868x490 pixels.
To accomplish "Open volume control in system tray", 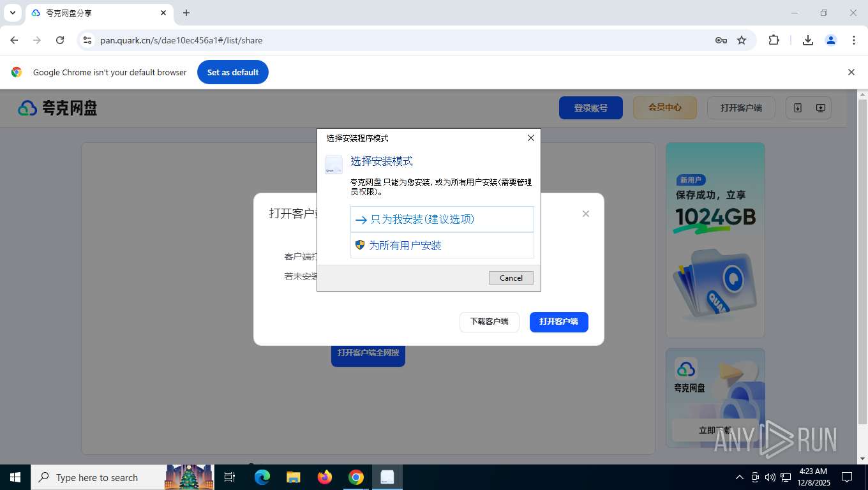I will [770, 477].
